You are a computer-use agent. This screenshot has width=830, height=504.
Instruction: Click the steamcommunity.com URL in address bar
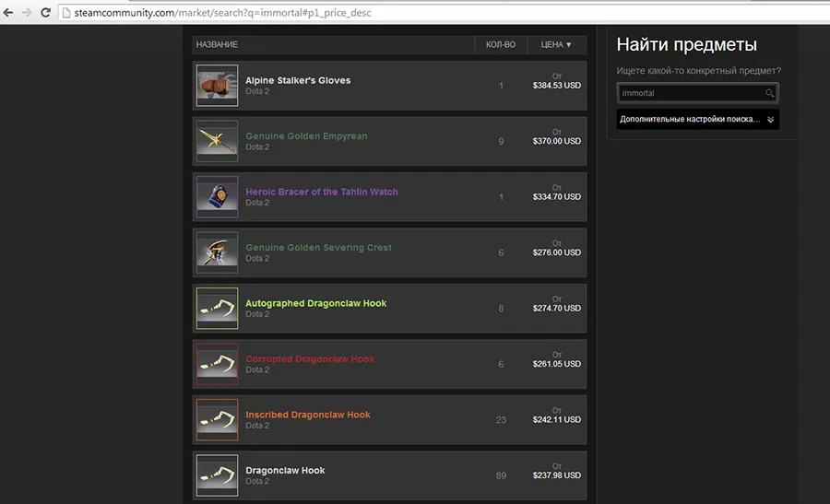[x=222, y=13]
